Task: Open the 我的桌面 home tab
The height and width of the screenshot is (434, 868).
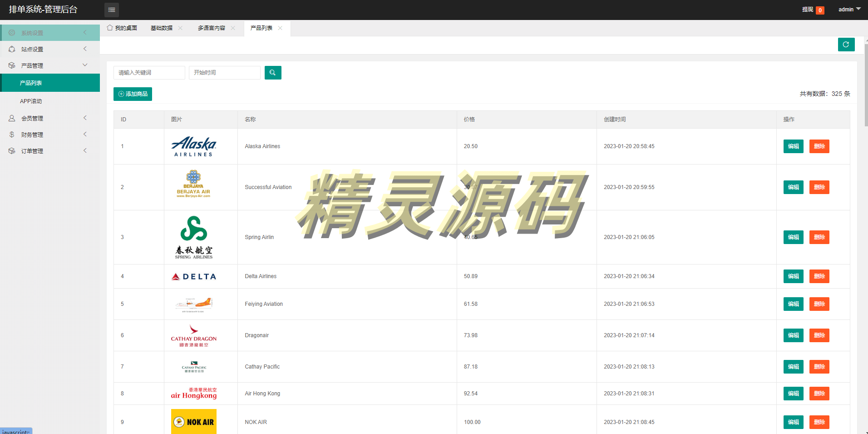Action: 122,28
